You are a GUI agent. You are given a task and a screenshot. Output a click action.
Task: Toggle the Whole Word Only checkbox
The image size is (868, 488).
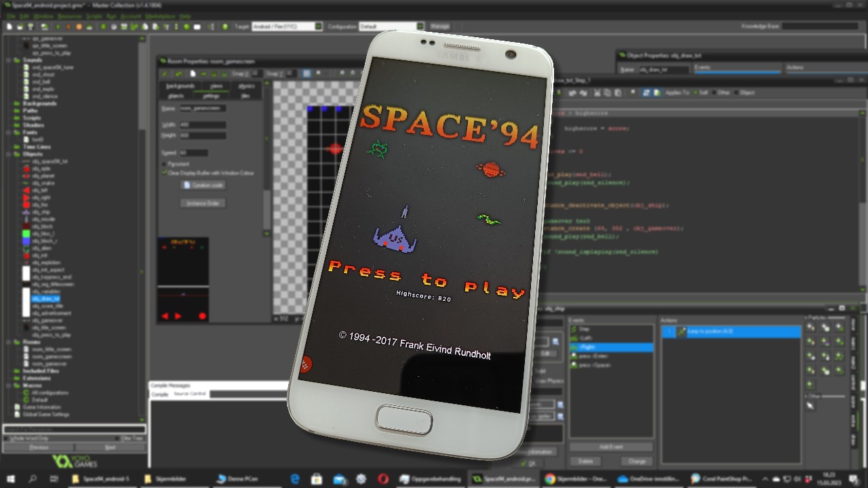pyautogui.click(x=7, y=439)
